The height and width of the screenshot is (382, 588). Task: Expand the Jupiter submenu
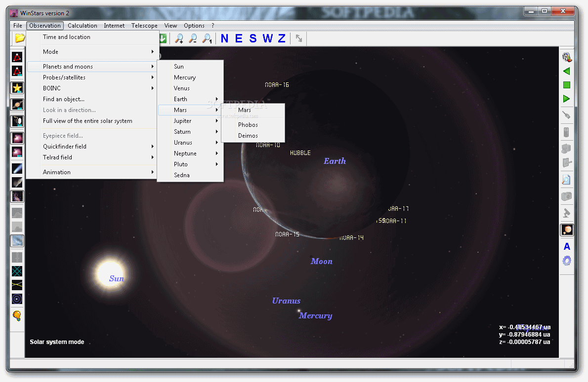[x=190, y=121]
